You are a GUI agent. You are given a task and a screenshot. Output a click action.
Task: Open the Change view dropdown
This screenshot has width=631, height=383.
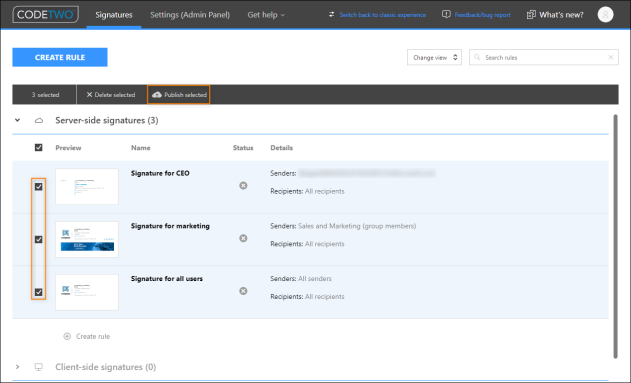tap(434, 57)
